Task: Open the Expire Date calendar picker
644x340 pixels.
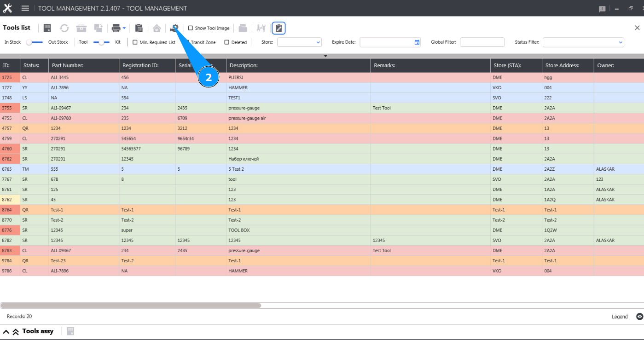Action: pos(417,42)
